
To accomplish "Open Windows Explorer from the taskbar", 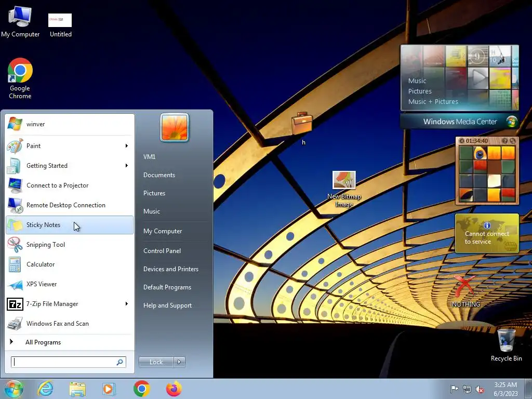I will click(77, 389).
